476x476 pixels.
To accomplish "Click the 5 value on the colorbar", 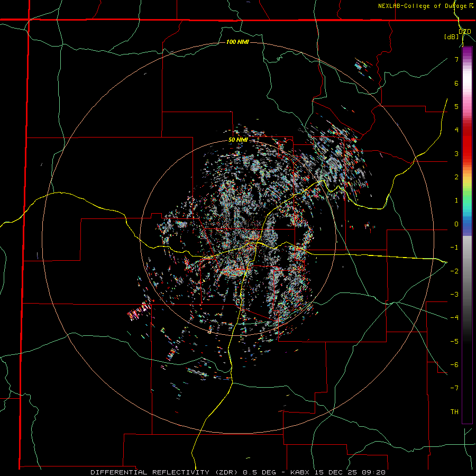I will click(456, 106).
